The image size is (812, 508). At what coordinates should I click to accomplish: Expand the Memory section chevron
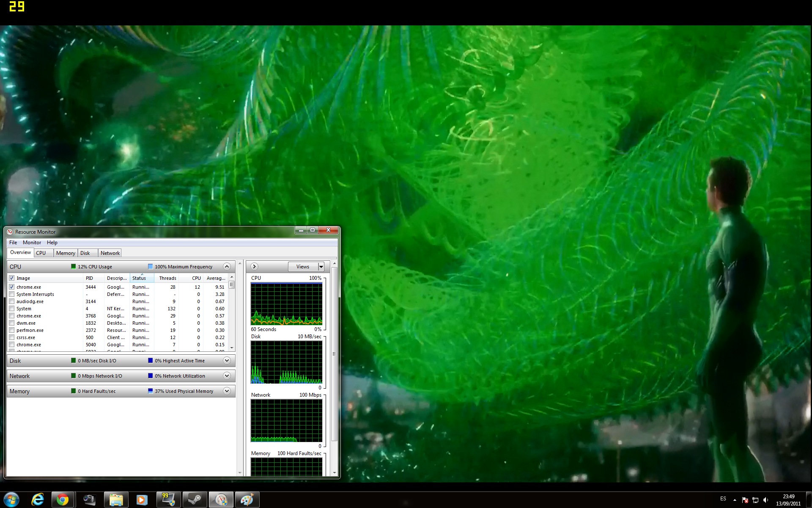pyautogui.click(x=227, y=391)
